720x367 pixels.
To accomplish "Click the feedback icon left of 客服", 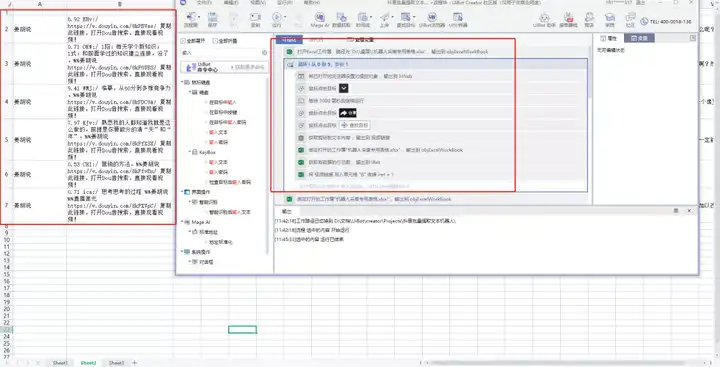I will tap(568, 20).
